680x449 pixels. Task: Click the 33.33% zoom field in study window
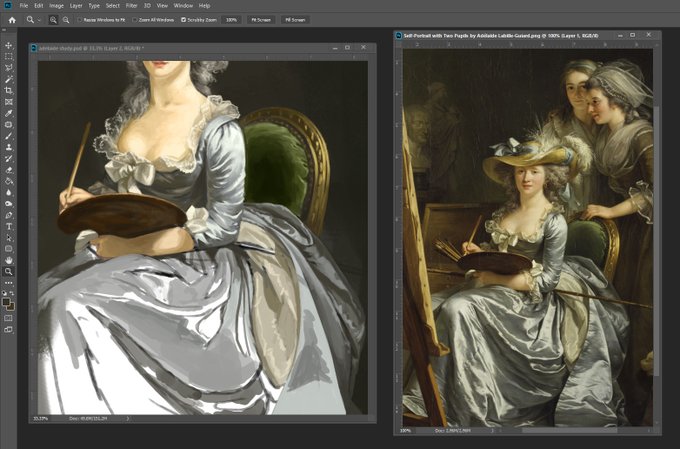coord(41,419)
